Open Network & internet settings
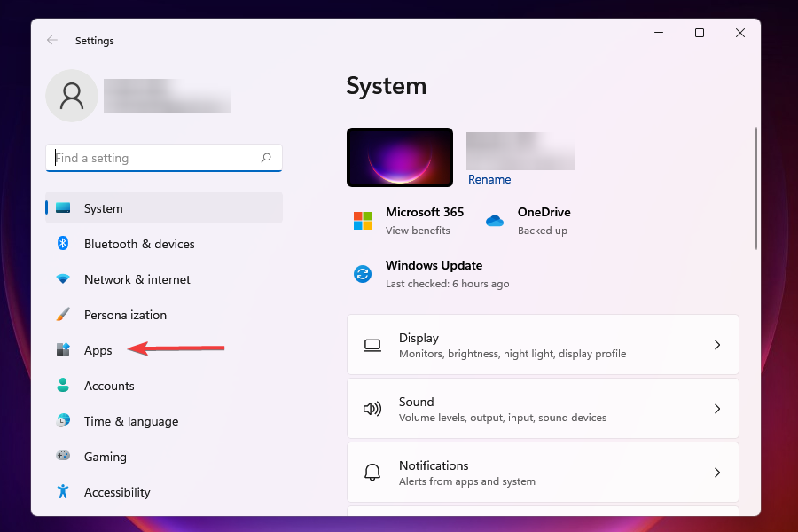 coord(164,279)
